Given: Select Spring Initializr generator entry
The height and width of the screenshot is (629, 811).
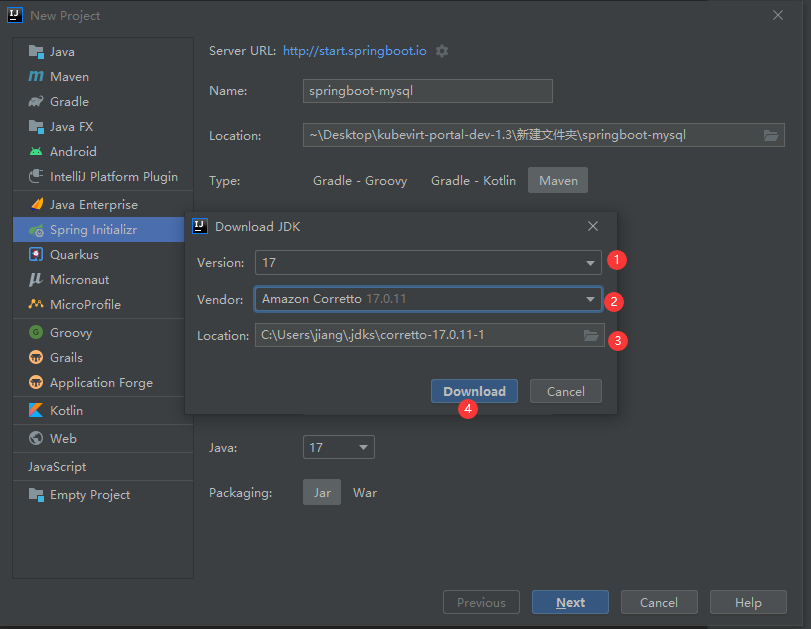Looking at the screenshot, I should [x=99, y=230].
